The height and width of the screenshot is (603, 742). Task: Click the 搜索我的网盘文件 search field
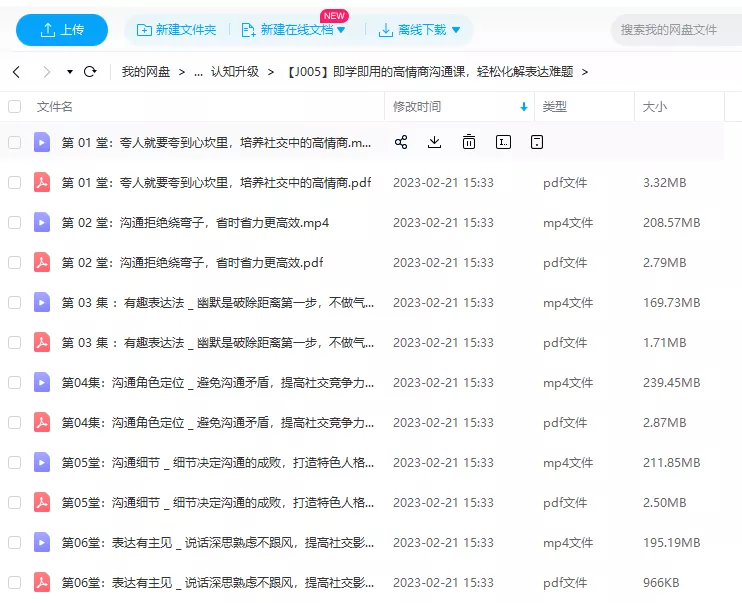coord(675,30)
